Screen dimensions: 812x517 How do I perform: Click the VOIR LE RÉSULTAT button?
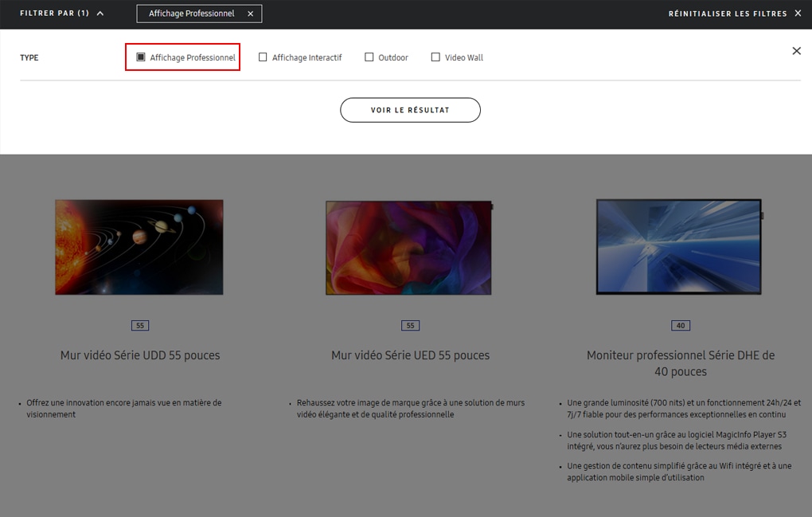click(410, 110)
